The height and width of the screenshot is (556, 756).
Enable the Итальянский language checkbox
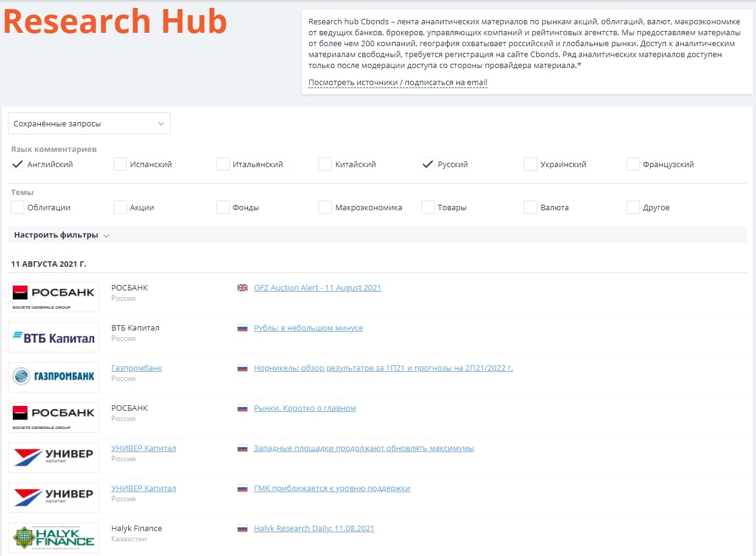(223, 164)
